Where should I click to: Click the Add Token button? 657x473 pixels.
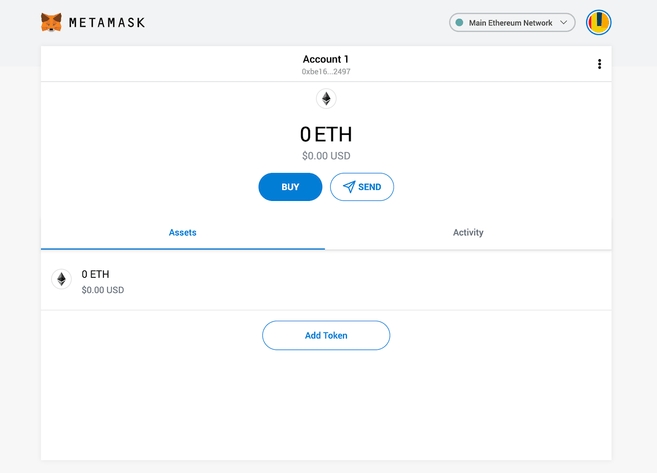click(326, 335)
